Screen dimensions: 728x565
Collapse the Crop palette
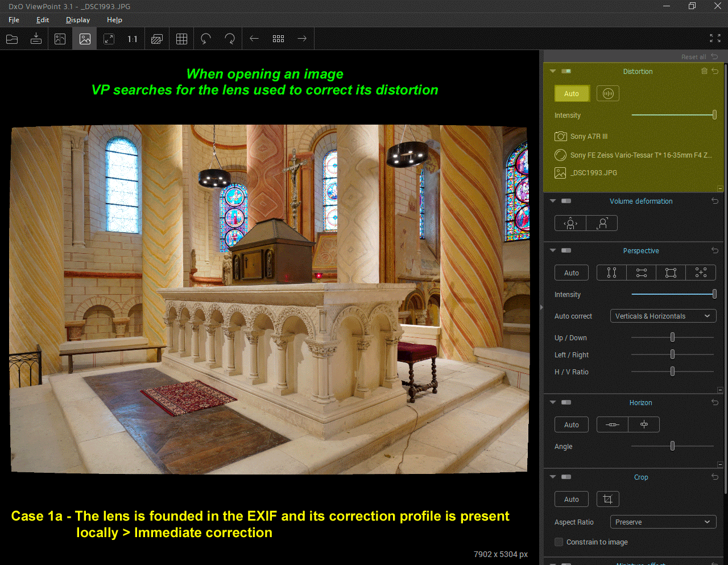[x=553, y=477]
